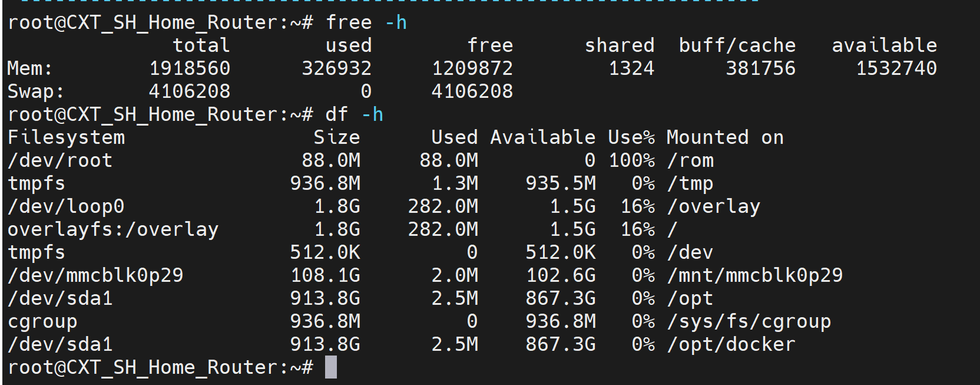Image resolution: width=980 pixels, height=385 pixels.
Task: Select the /dev/mmcblk0p29 filesystem entry
Action: point(95,275)
